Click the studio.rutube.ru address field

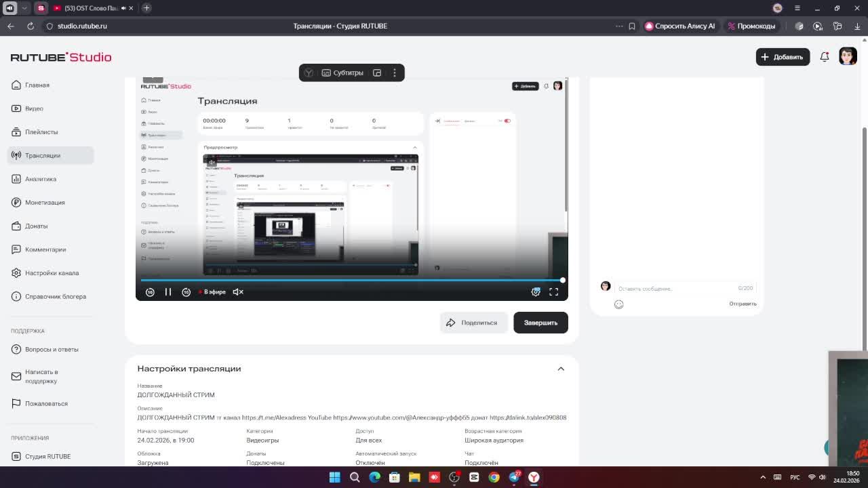coord(82,26)
